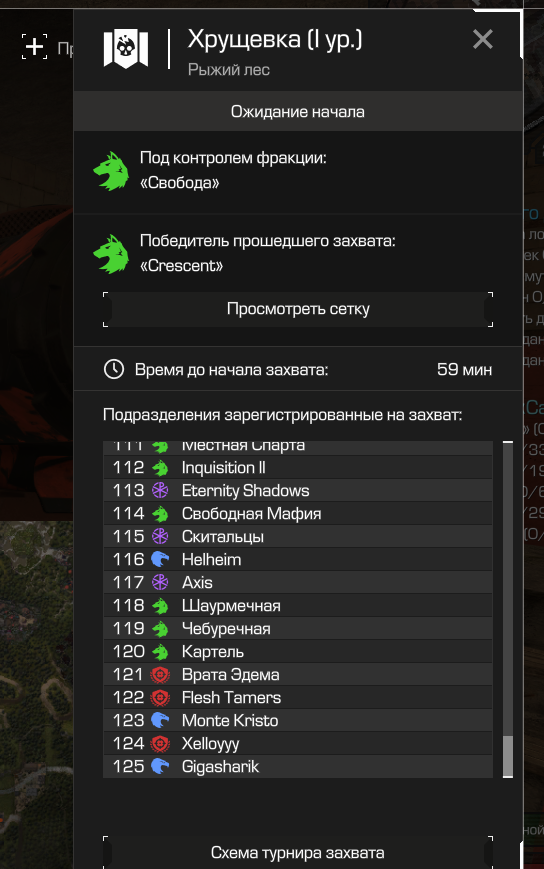Viewport: 544px width, 869px height.
Task: Open «Схема турнира захвата» scheme
Action: (x=298, y=852)
